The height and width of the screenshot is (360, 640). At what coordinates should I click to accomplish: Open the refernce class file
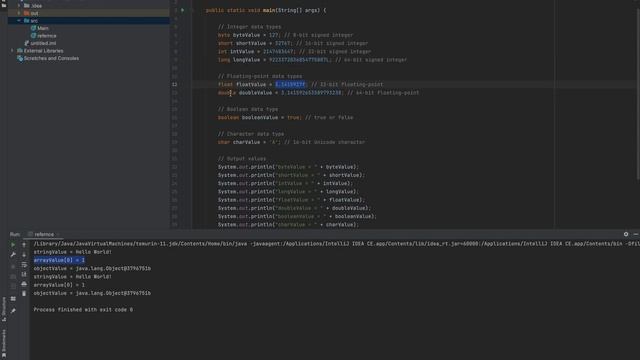pyautogui.click(x=44, y=36)
